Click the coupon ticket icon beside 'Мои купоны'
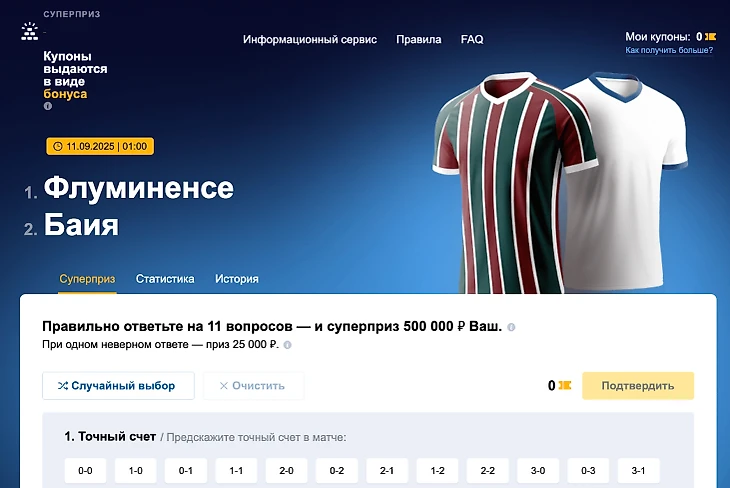The image size is (730, 488). [710, 37]
